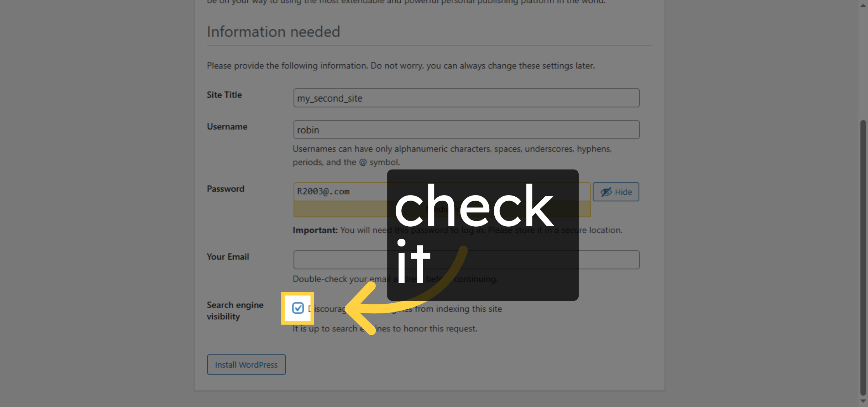Viewport: 868px width, 407px height.
Task: Select the text my_second_site in Site Title
Action: 329,98
